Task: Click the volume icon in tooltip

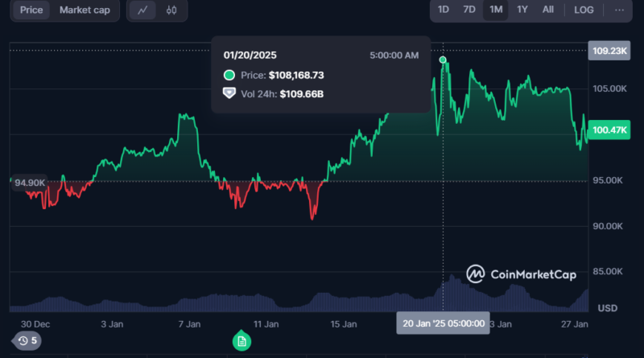Action: [x=229, y=93]
